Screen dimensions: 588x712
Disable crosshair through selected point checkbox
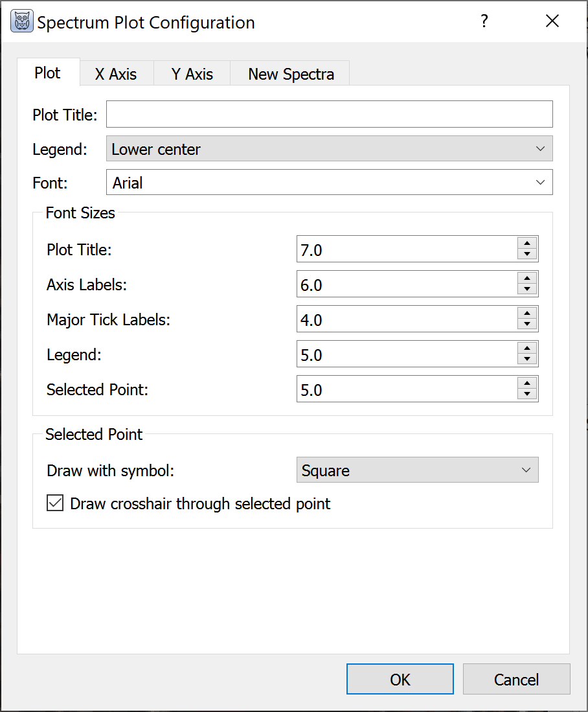(55, 503)
